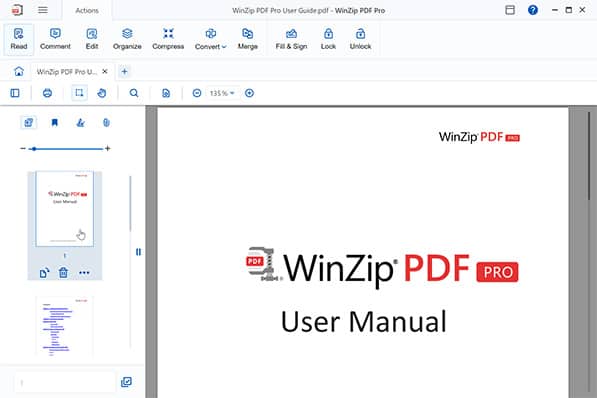Select the Actions tab
The width and height of the screenshot is (597, 398).
tap(87, 10)
